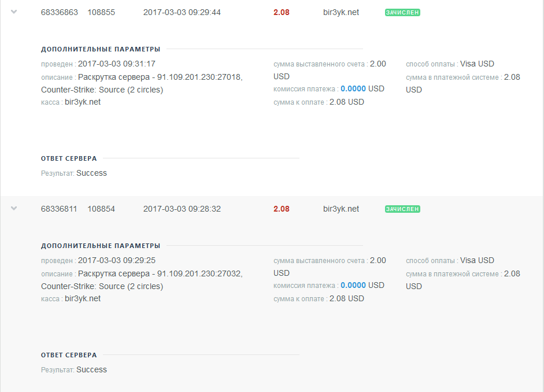Click bir3yk.net in the second transaction row

[341, 209]
